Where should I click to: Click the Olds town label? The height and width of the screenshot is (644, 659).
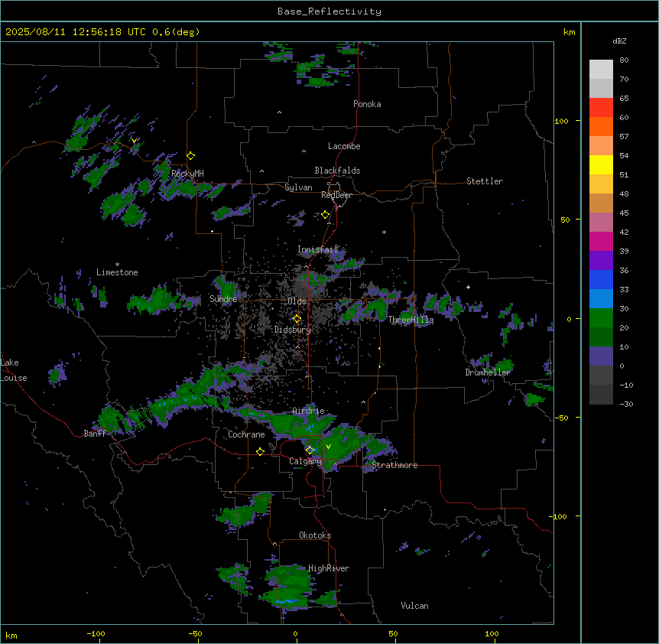(297, 301)
